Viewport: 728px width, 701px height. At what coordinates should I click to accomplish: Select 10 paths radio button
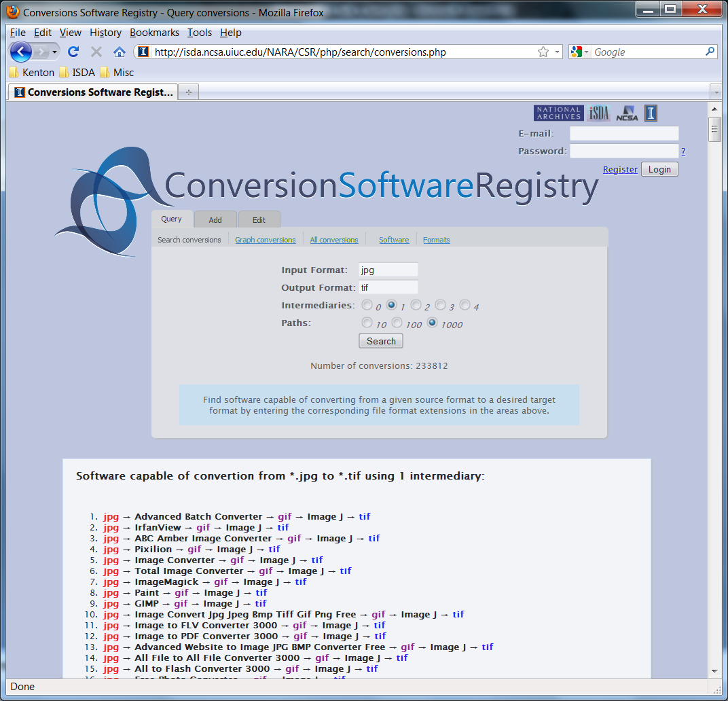point(367,323)
